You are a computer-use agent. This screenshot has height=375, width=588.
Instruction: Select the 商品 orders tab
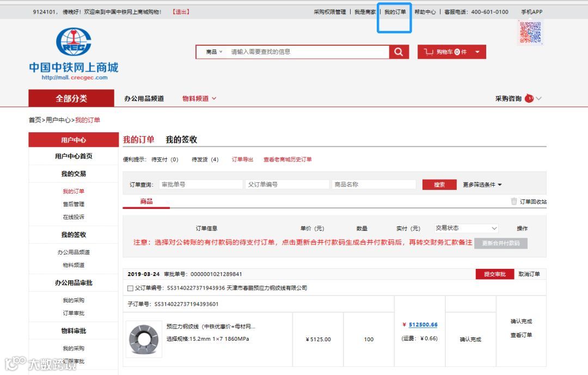[x=146, y=201]
